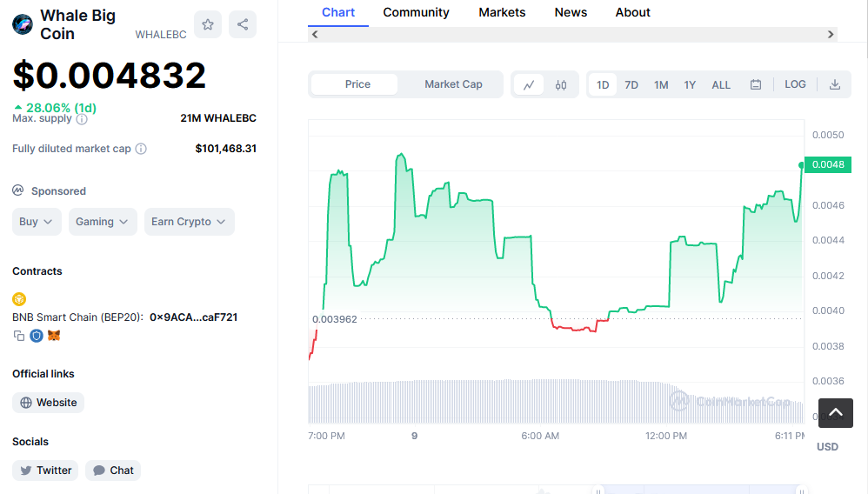Screen dimensions: 868x494
Task: Click the 28.06% (1d) change text
Action: 56,108
